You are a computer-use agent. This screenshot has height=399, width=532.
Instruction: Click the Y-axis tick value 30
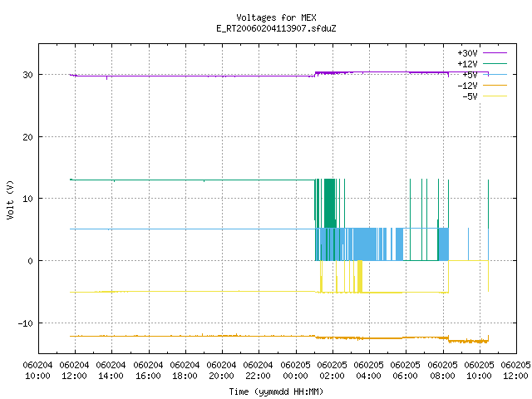click(x=27, y=75)
